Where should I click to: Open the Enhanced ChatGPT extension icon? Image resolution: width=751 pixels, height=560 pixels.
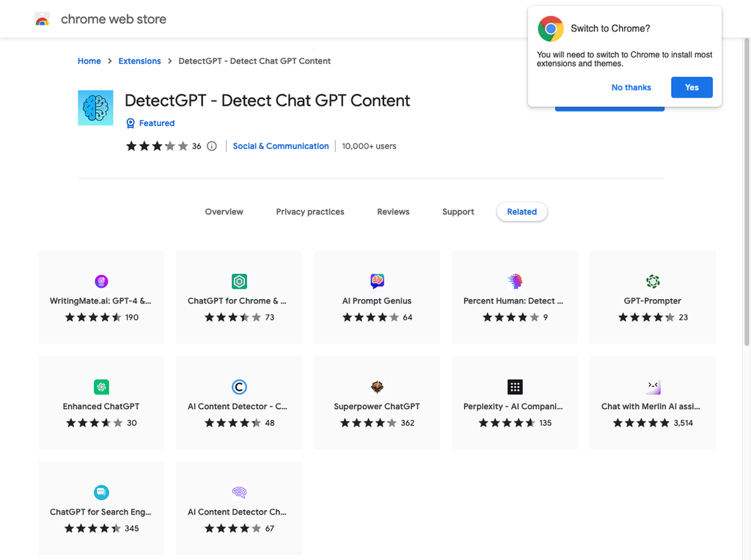point(100,386)
